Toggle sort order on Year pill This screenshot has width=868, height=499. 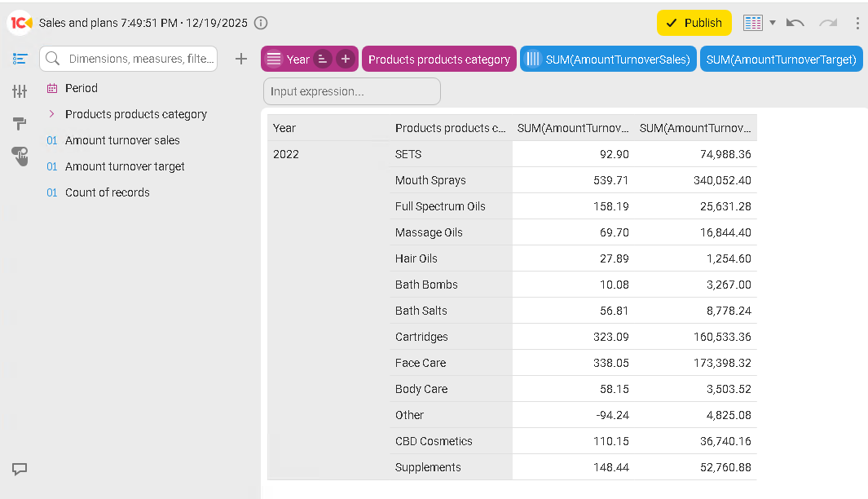click(323, 59)
